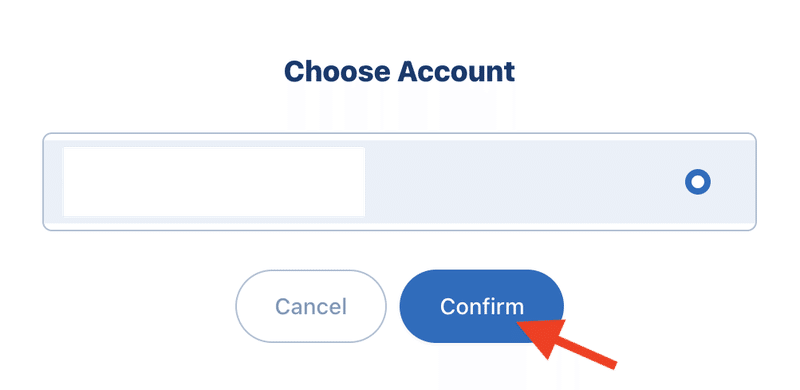800x390 pixels.
Task: Click the blue filled Confirm pill button
Action: (x=481, y=306)
